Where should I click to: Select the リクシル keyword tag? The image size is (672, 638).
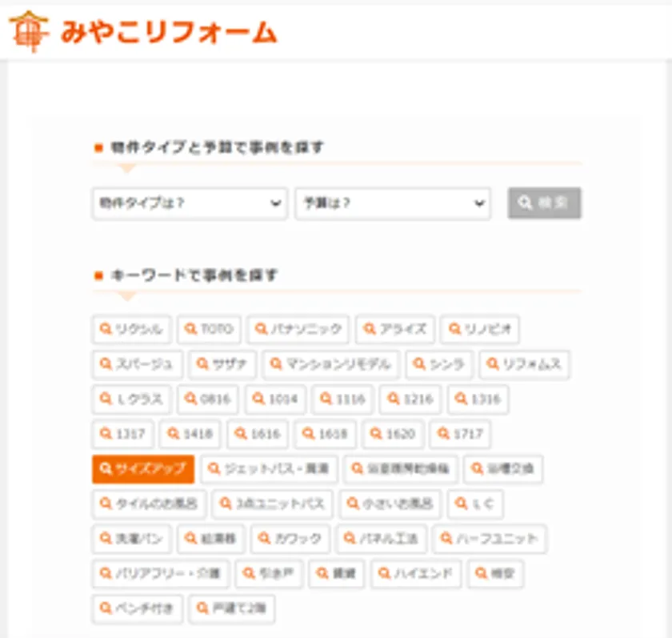(131, 329)
